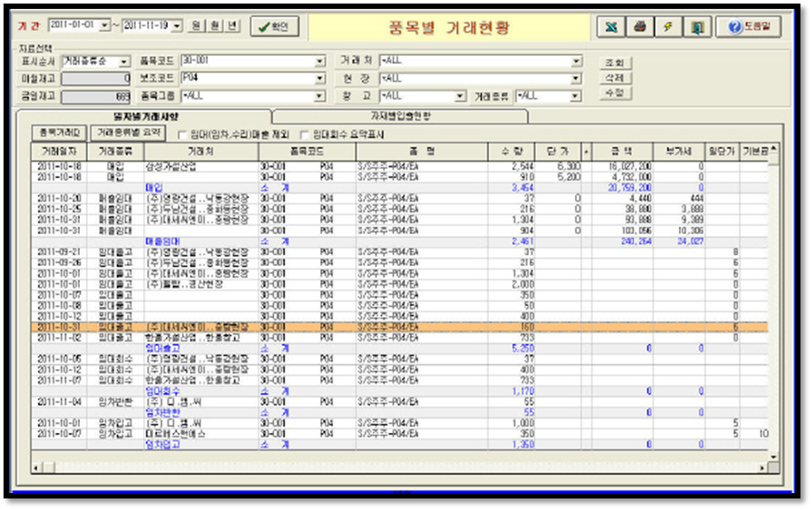Open the 보조코드 P04 dropdown
The height and width of the screenshot is (510, 812).
(x=320, y=79)
